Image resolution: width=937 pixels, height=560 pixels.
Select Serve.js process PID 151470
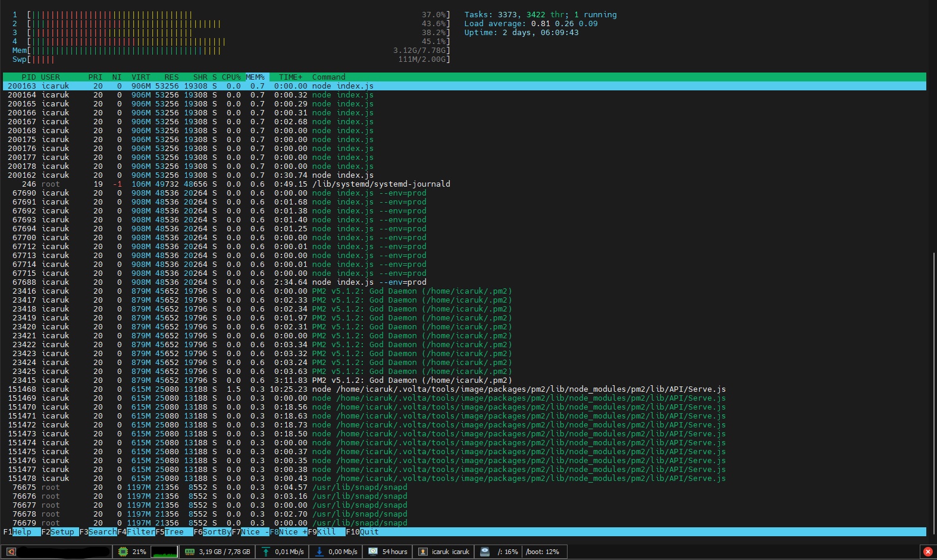click(x=465, y=407)
